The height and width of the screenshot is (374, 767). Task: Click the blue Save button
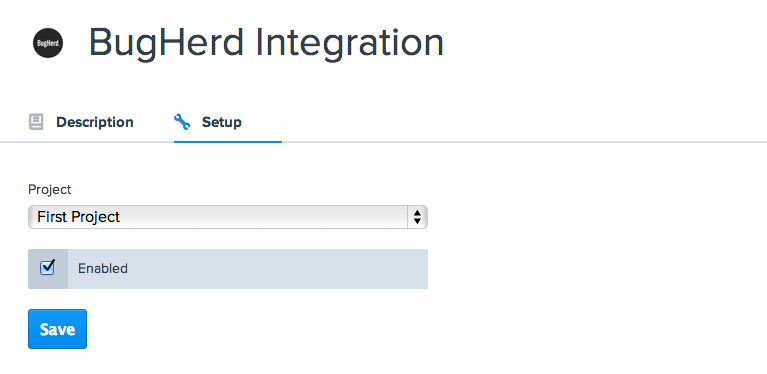click(57, 329)
